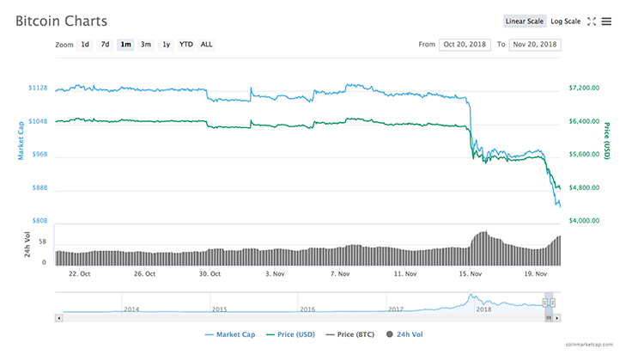Image resolution: width=644 pixels, height=355 pixels.
Task: Click the $4,000.00 price axis label
Action: 584,221
